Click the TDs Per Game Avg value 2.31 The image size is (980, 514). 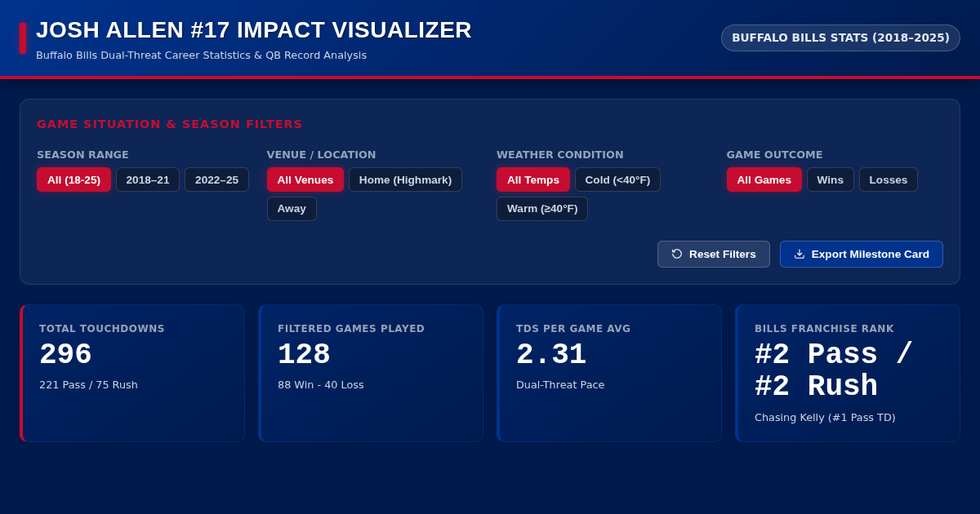(551, 355)
